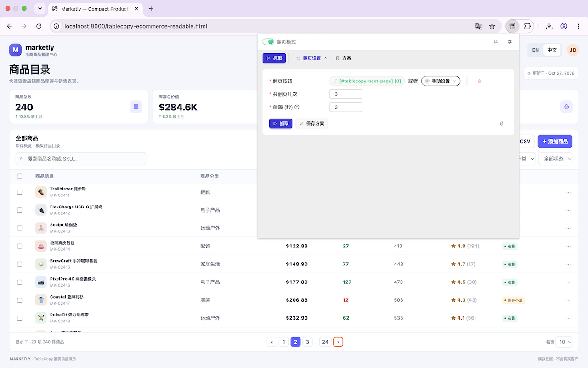Click the marketly M logo

(x=15, y=50)
